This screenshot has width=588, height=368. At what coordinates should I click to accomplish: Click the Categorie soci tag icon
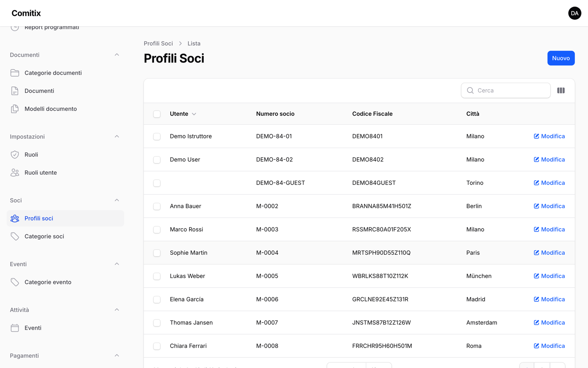(15, 236)
